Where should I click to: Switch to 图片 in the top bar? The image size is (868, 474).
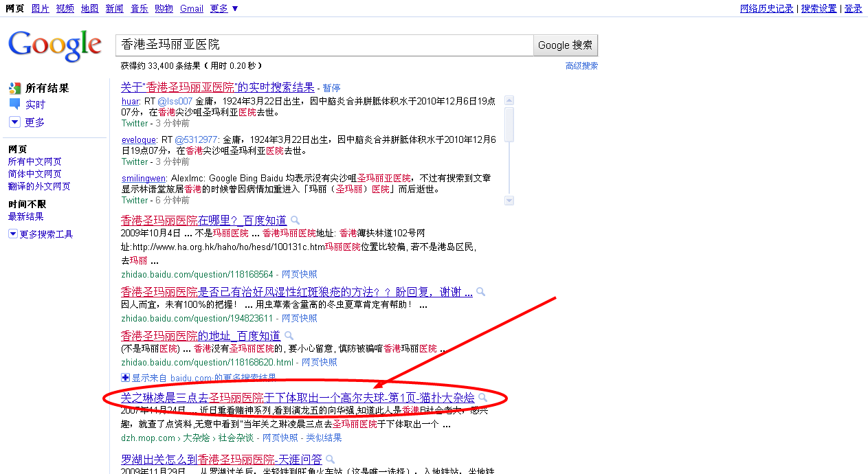click(41, 8)
